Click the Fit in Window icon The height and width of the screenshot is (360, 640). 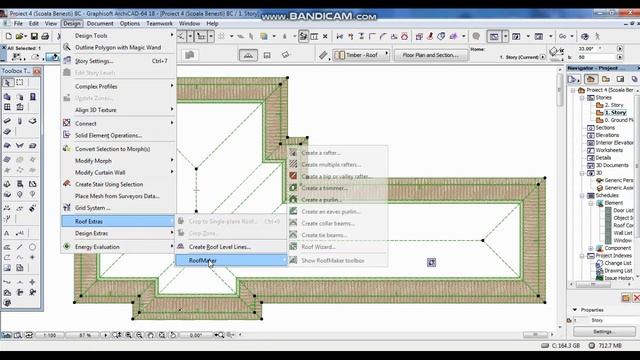tap(162, 335)
